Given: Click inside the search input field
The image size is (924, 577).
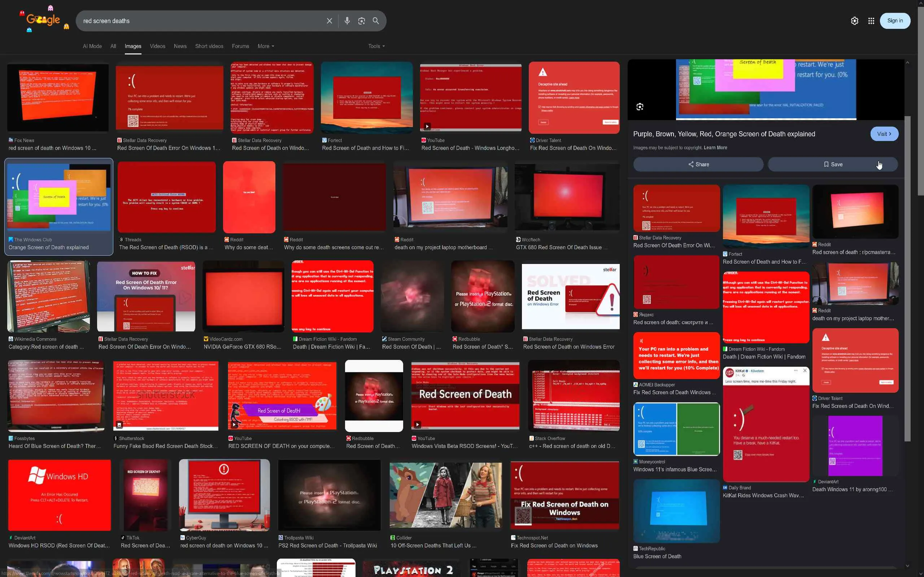Looking at the screenshot, I should [199, 21].
